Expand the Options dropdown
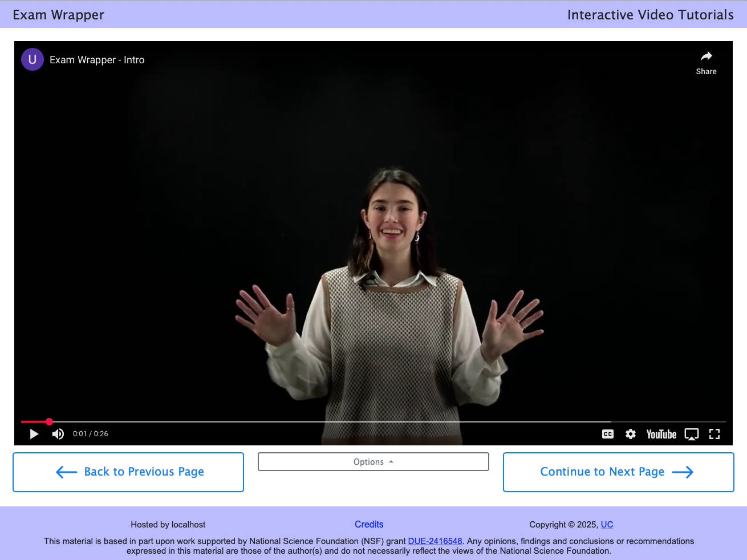Screen dimensions: 747x560 coord(373,462)
